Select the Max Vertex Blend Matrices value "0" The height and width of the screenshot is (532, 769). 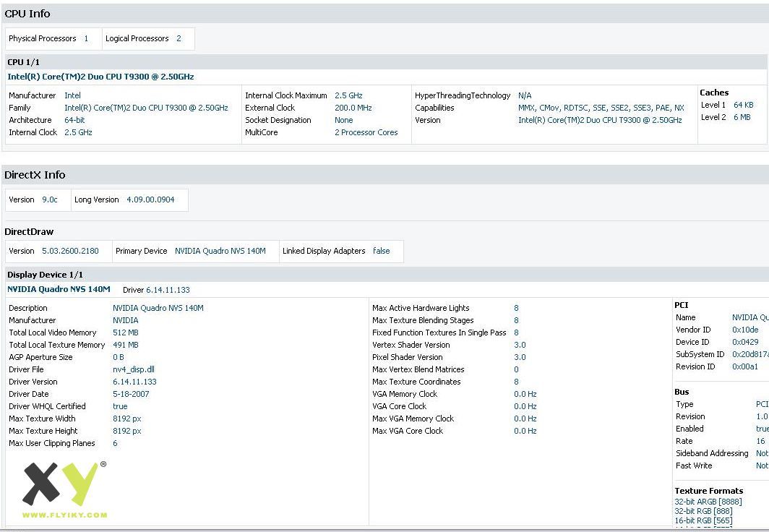(x=517, y=369)
